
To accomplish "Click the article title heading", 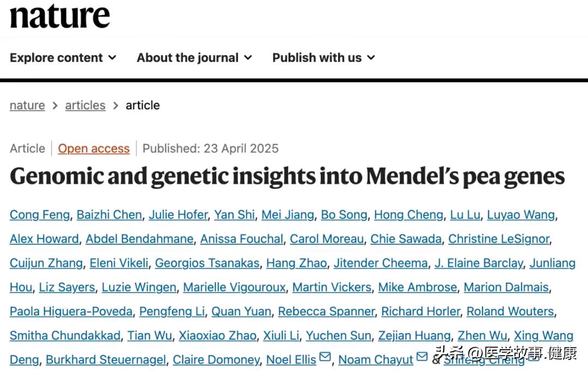I will tap(287, 176).
